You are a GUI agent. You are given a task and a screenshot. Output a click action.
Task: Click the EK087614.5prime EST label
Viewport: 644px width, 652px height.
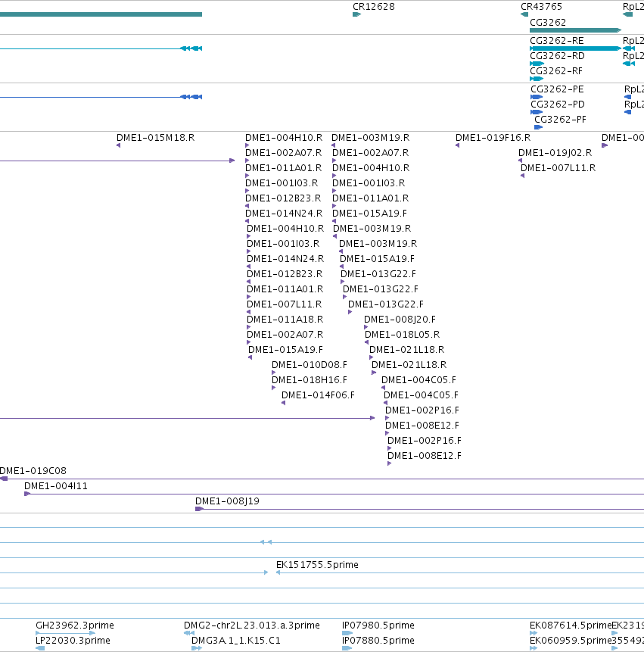(x=571, y=625)
